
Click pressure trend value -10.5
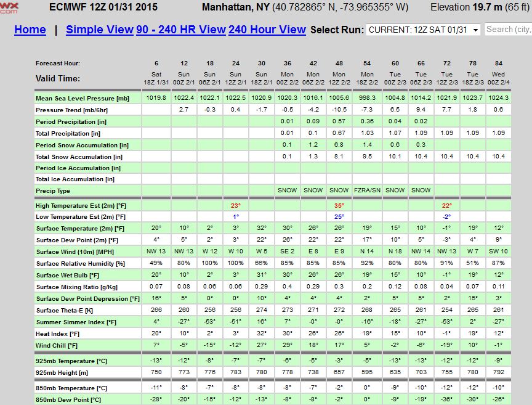(x=339, y=109)
